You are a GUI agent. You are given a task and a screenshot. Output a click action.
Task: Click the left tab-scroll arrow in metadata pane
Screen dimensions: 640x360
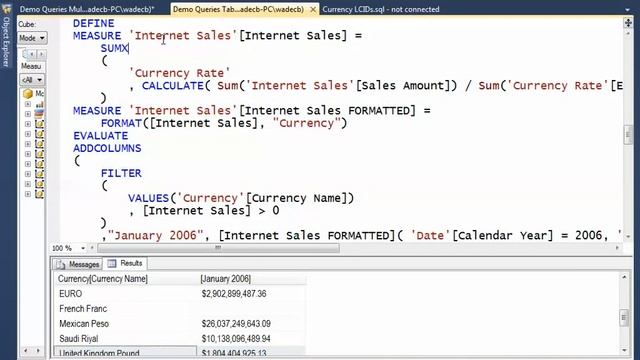(32, 54)
